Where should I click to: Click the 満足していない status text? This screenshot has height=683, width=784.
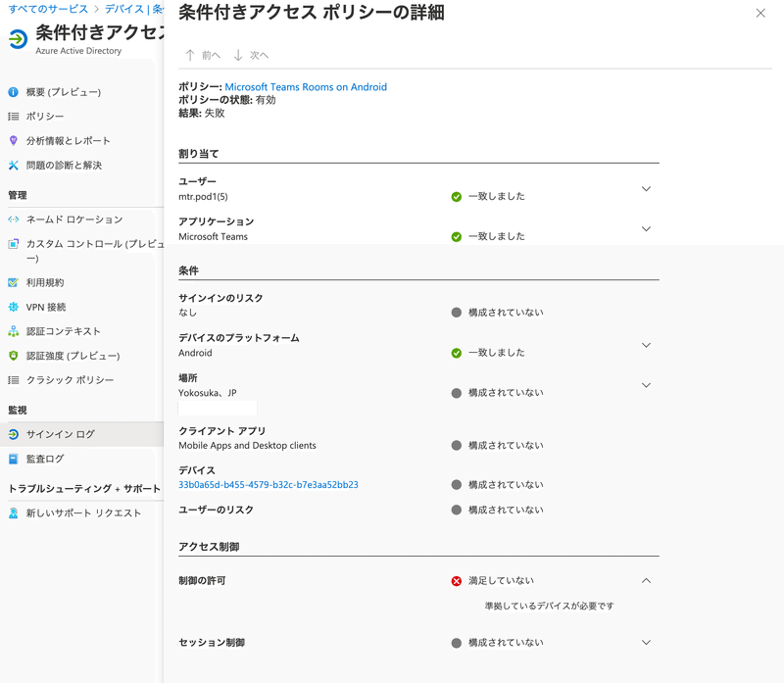(501, 580)
